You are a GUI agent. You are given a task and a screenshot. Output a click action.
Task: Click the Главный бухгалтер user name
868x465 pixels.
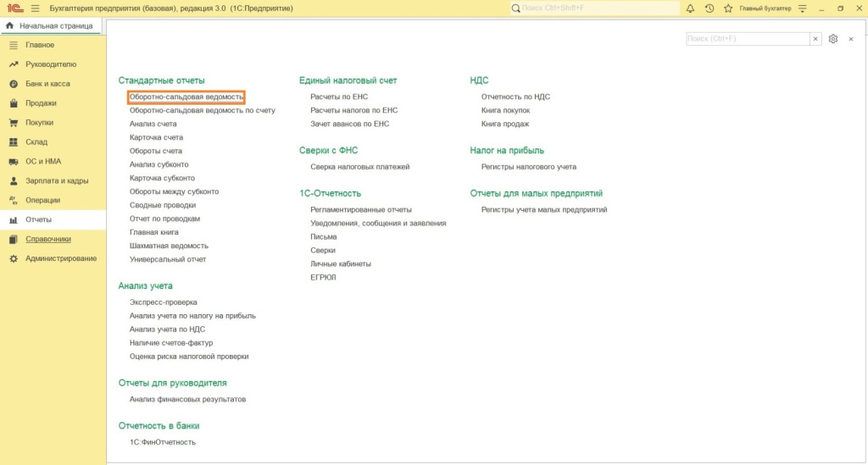click(765, 8)
